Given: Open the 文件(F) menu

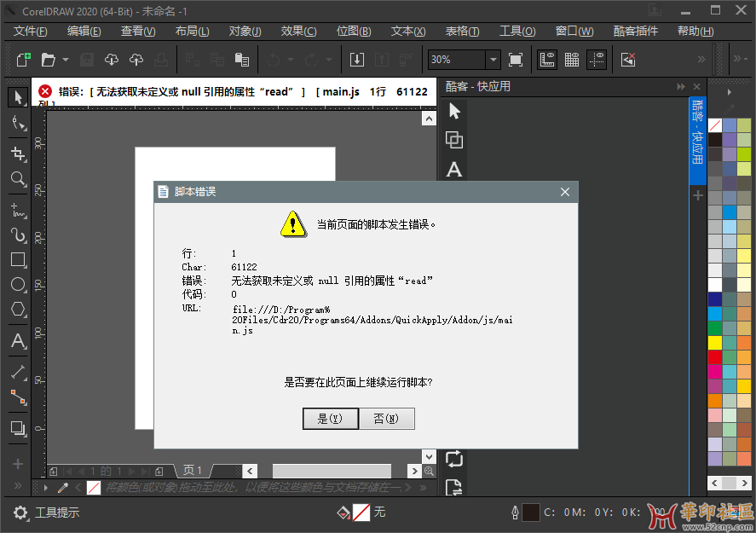Looking at the screenshot, I should (x=30, y=32).
